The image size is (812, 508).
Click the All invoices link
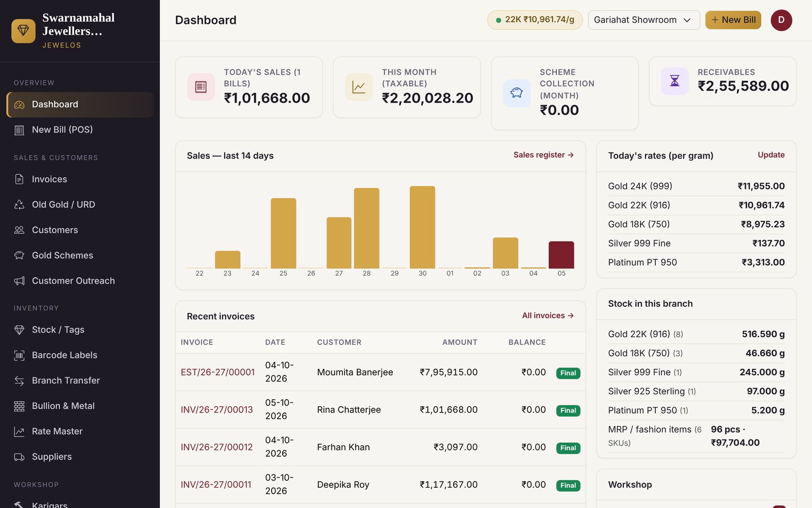tap(548, 315)
